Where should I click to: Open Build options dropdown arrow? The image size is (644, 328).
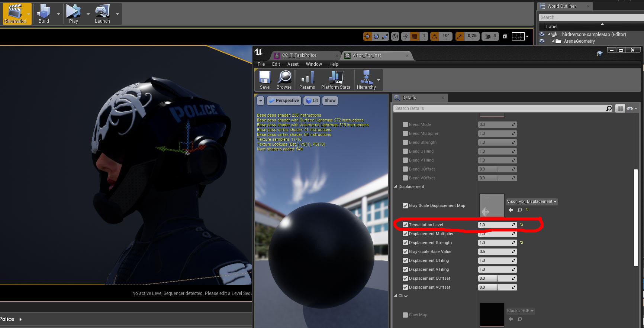58,14
